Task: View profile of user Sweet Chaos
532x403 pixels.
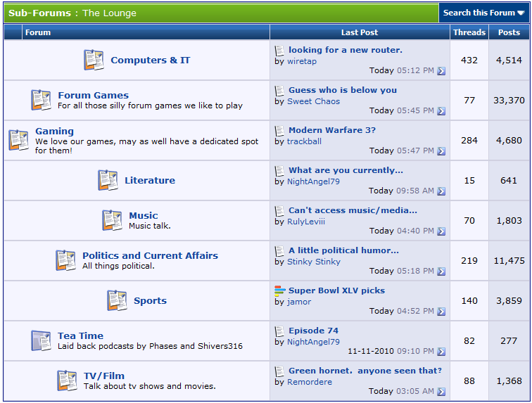Action: point(314,101)
